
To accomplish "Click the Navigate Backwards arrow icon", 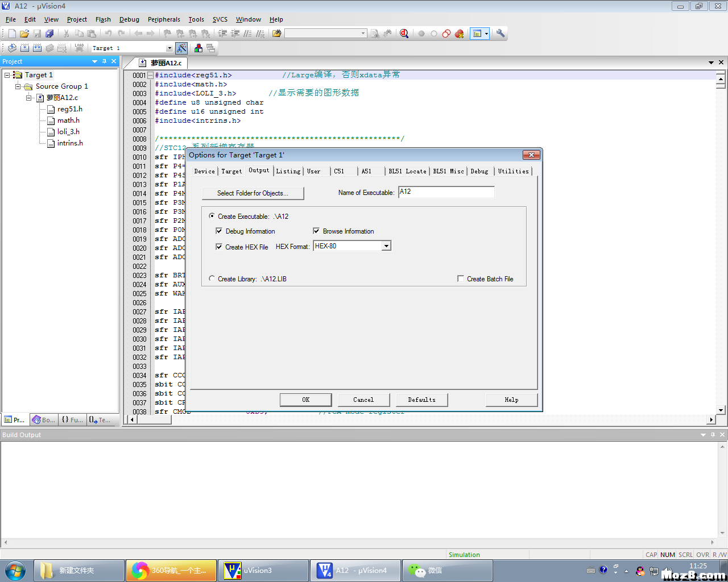I will click(x=138, y=34).
